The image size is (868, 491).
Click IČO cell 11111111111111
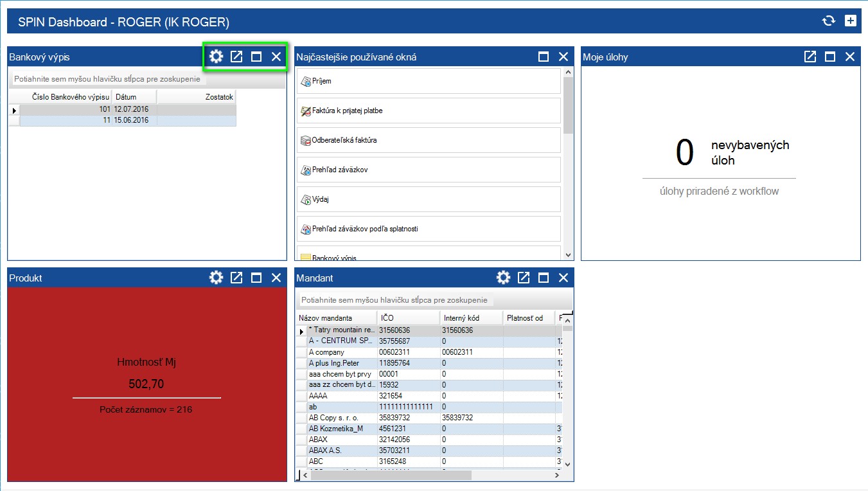(x=409, y=407)
